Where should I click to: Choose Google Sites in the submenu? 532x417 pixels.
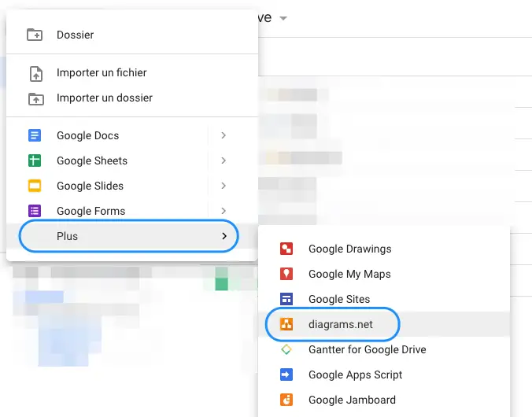coord(384,299)
